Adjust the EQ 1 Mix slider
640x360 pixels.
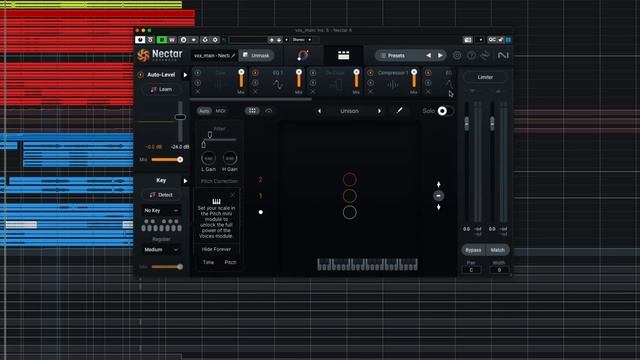(299, 79)
